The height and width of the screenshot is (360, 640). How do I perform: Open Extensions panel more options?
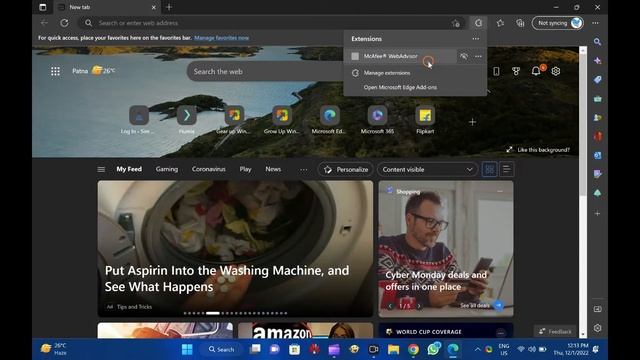[x=476, y=39]
